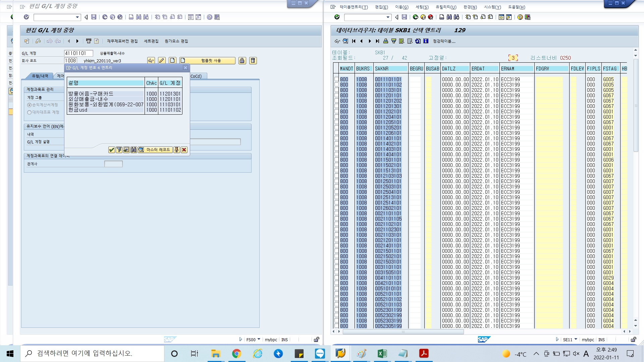
Task: Open the 시스템(Y) menu
Action: pyautogui.click(x=492, y=7)
